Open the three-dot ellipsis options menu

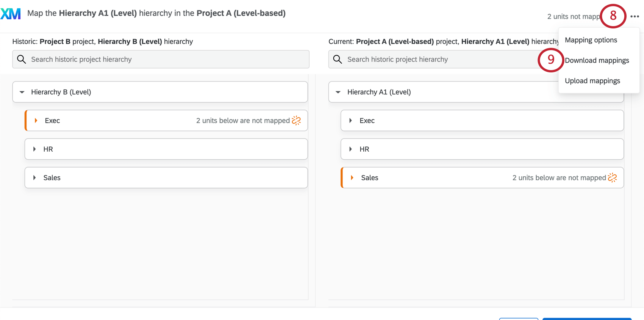635,16
